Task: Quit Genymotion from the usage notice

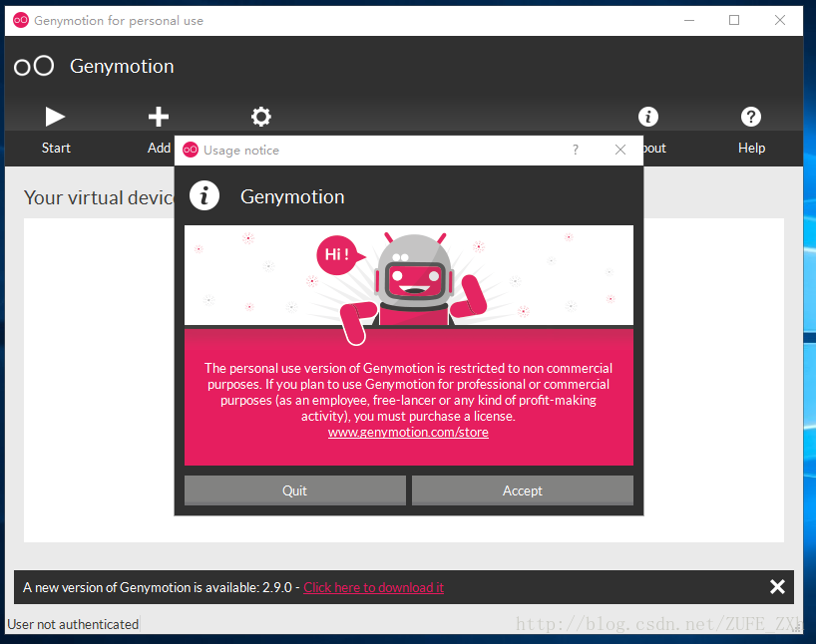Action: click(295, 490)
